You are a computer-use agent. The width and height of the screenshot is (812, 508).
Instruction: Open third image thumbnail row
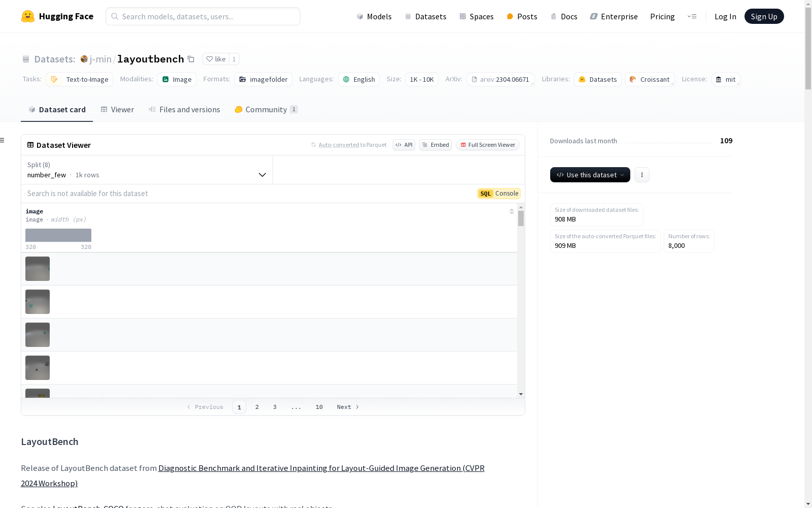[x=38, y=335]
